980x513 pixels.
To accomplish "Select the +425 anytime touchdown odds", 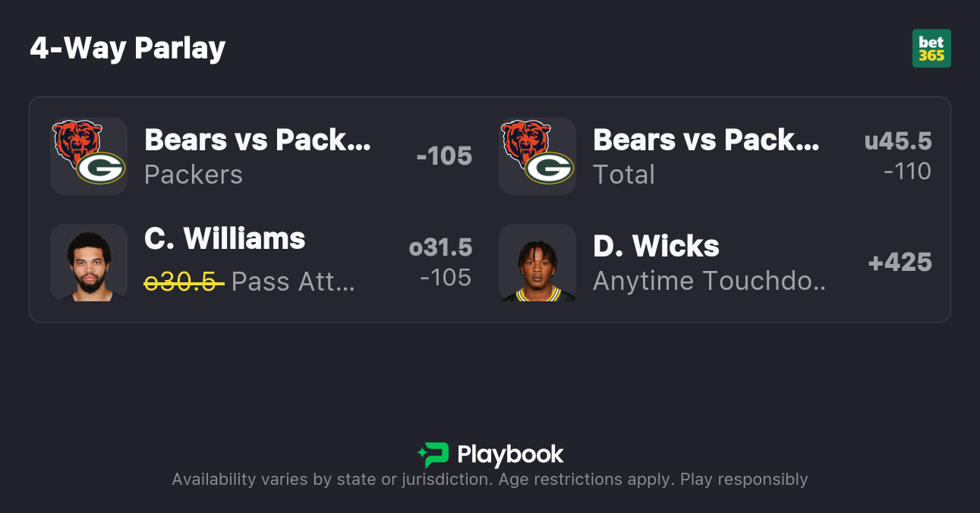I will pos(900,263).
